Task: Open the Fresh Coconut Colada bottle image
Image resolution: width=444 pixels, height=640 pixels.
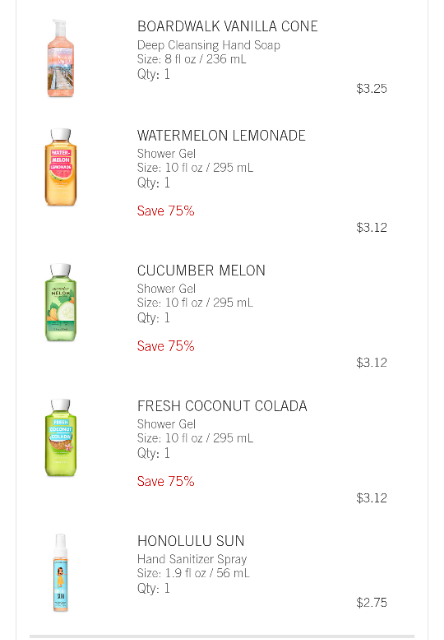Action: click(60, 438)
